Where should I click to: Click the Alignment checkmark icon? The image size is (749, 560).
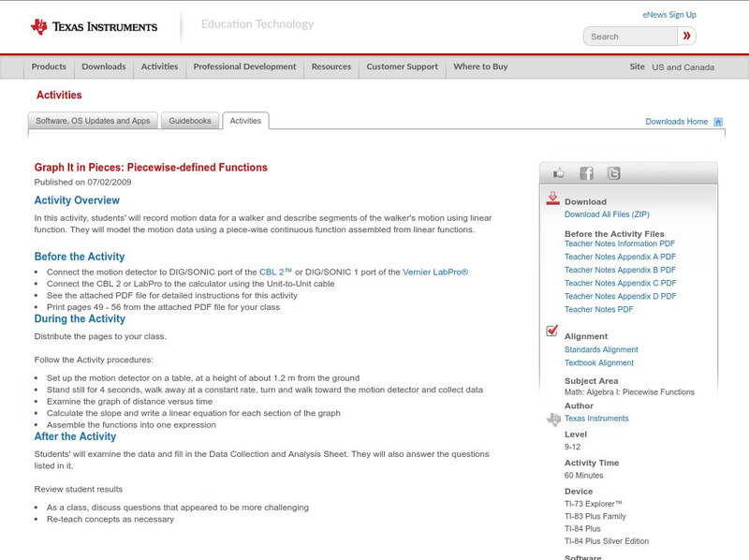pos(551,331)
